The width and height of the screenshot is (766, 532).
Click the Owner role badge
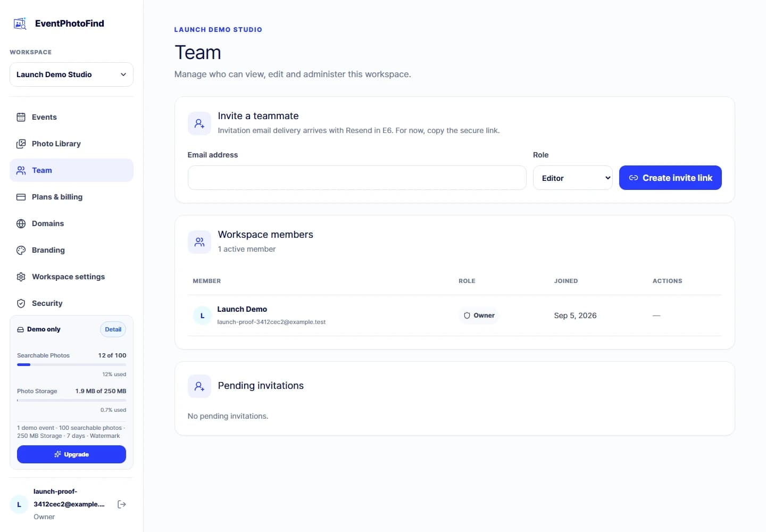[479, 315]
